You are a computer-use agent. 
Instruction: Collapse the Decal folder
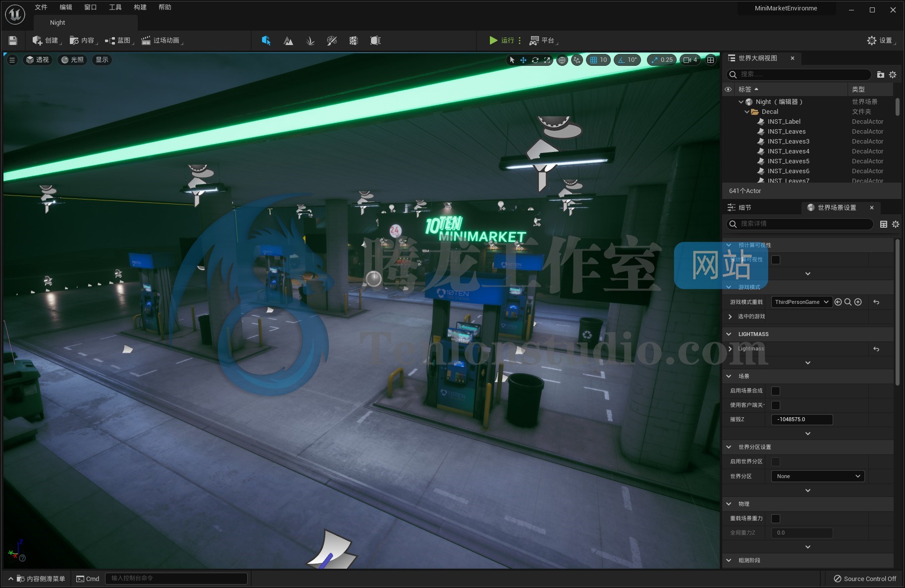tap(747, 112)
